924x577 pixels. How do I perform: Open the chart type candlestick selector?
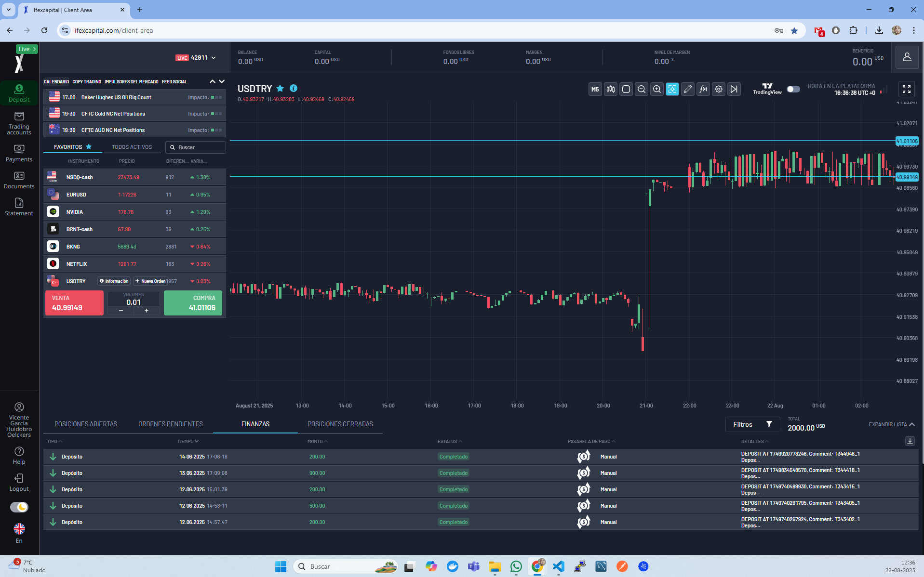click(x=611, y=89)
